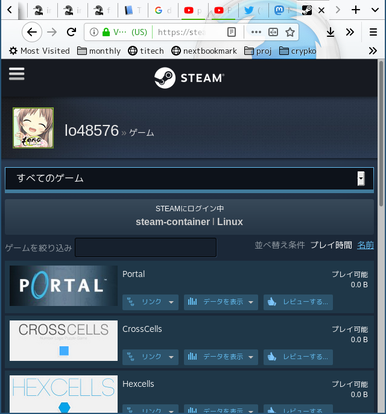Expand the すべてのゲーム dropdown
Viewport: 386px width, 414px height.
[x=189, y=179]
